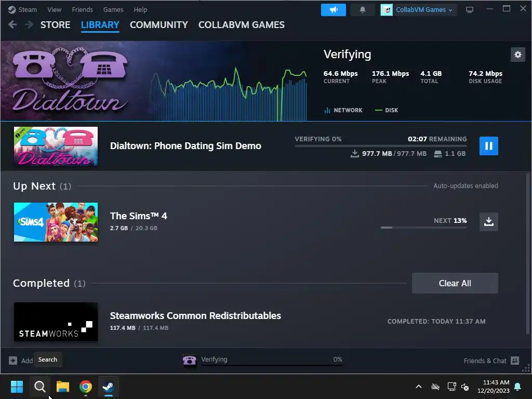The height and width of the screenshot is (399, 532).
Task: Click the CollabVM Games avatar
Action: tap(387, 10)
